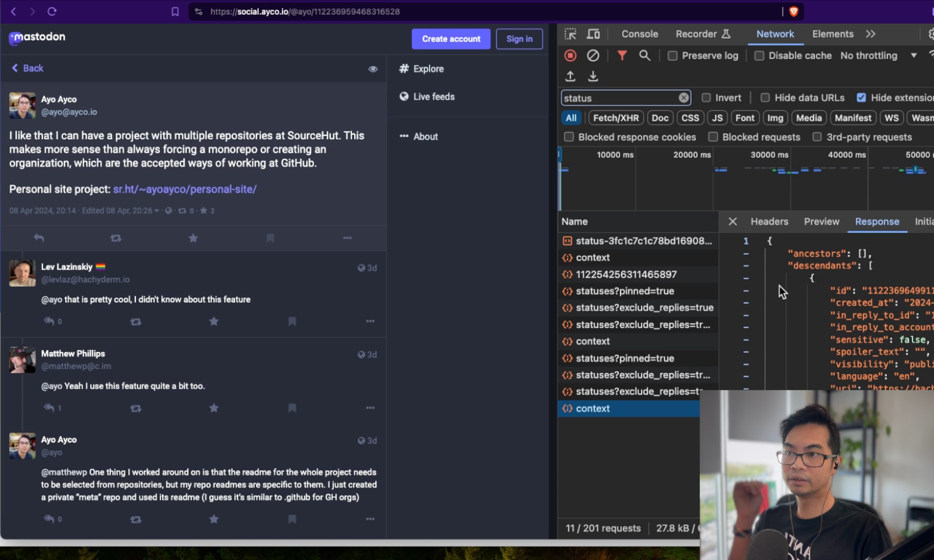Expand the edited history dropdown arrow
This screenshot has width=934, height=560.
pos(157,211)
